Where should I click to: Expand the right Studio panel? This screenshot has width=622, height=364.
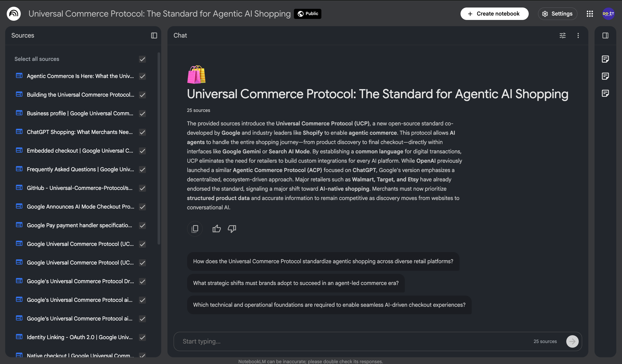coord(605,35)
